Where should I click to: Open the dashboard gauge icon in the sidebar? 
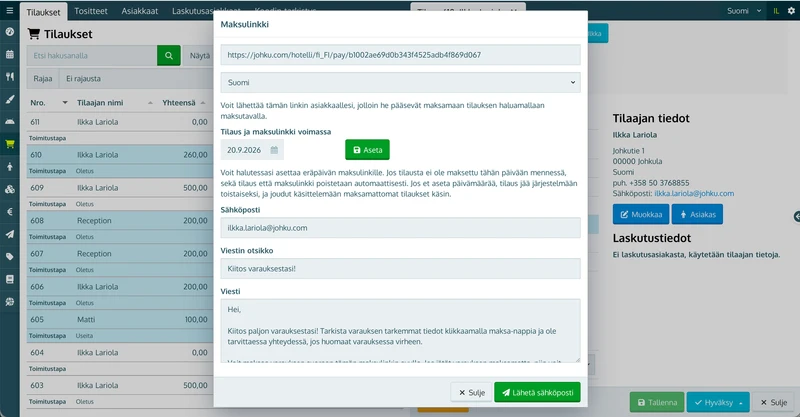(x=10, y=32)
